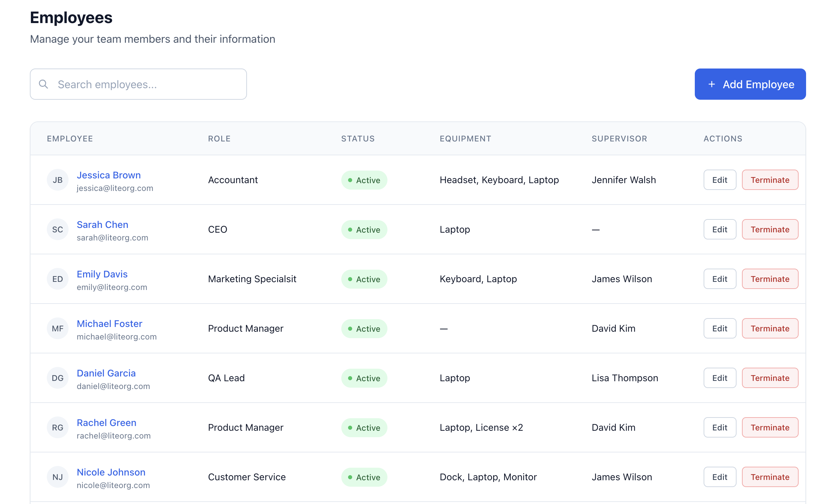Click the emily@liteorg.com email text
The height and width of the screenshot is (504, 821).
coord(112,287)
